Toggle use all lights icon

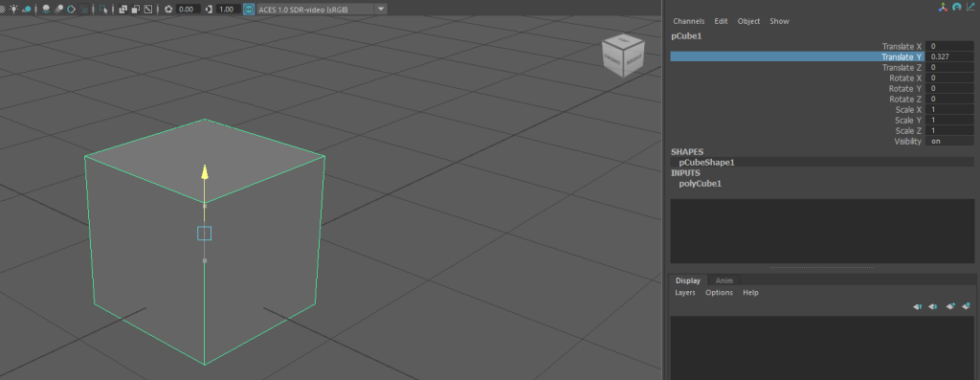pyautogui.click(x=13, y=9)
